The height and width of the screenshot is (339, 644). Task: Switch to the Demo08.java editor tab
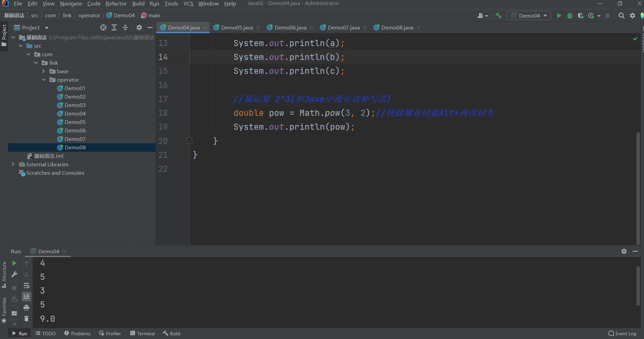click(x=397, y=27)
